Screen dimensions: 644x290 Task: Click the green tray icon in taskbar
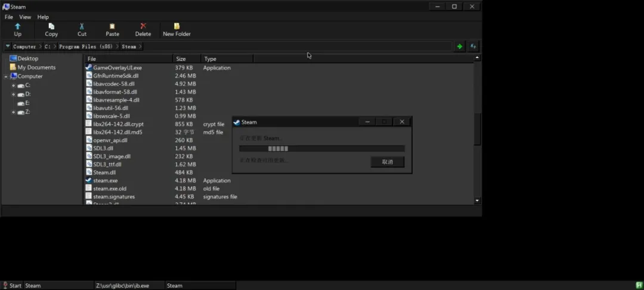pos(639,285)
